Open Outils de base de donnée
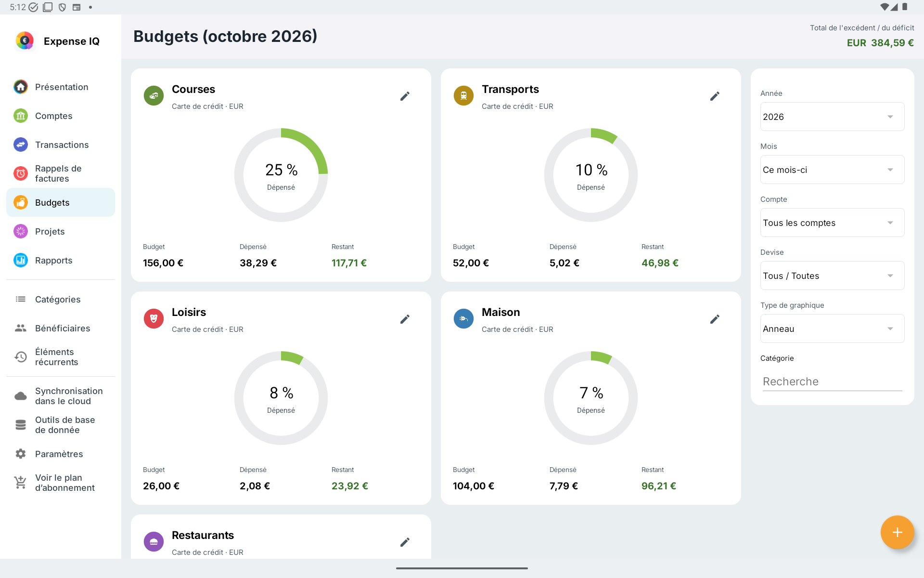Screen dimensions: 924x578 (61, 425)
